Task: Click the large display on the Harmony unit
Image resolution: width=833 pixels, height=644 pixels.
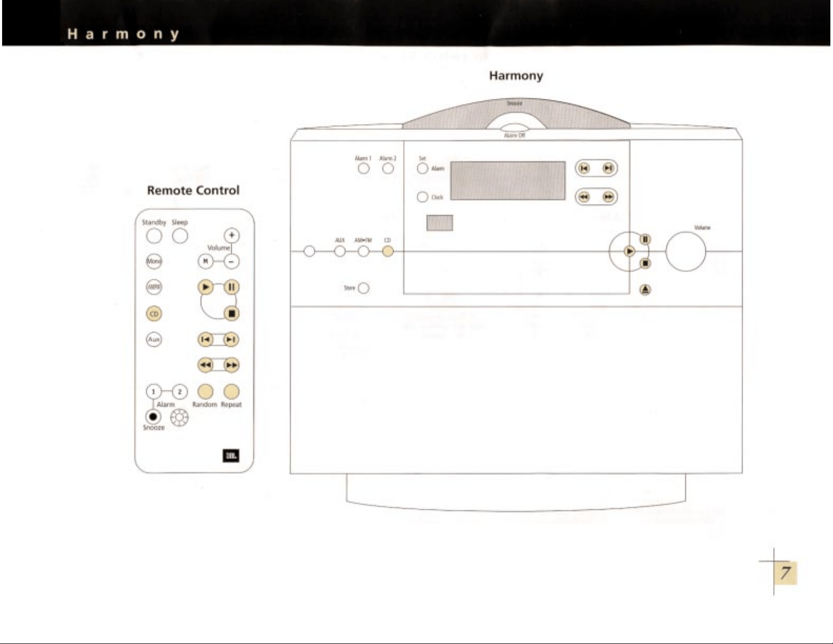Action: pos(508,181)
